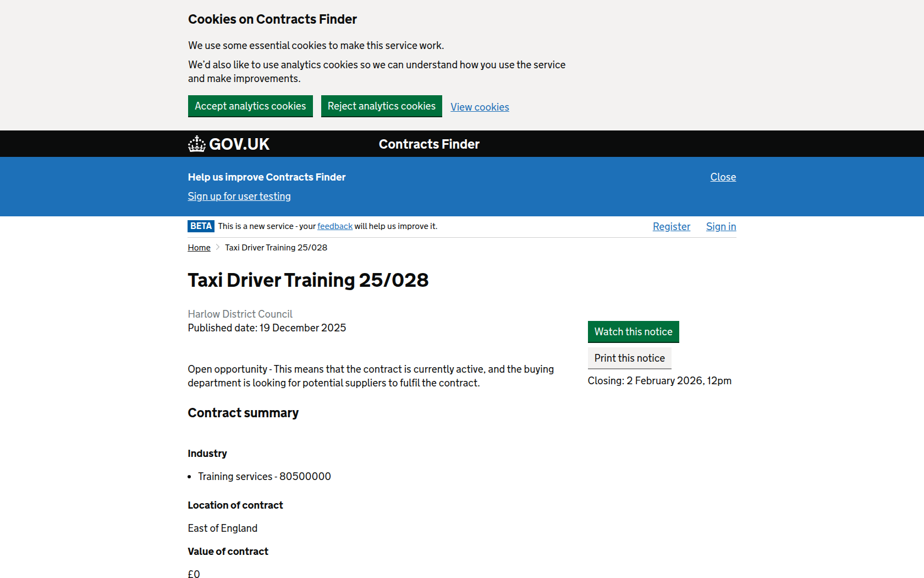
Task: Close the Help us improve banner
Action: pyautogui.click(x=723, y=177)
